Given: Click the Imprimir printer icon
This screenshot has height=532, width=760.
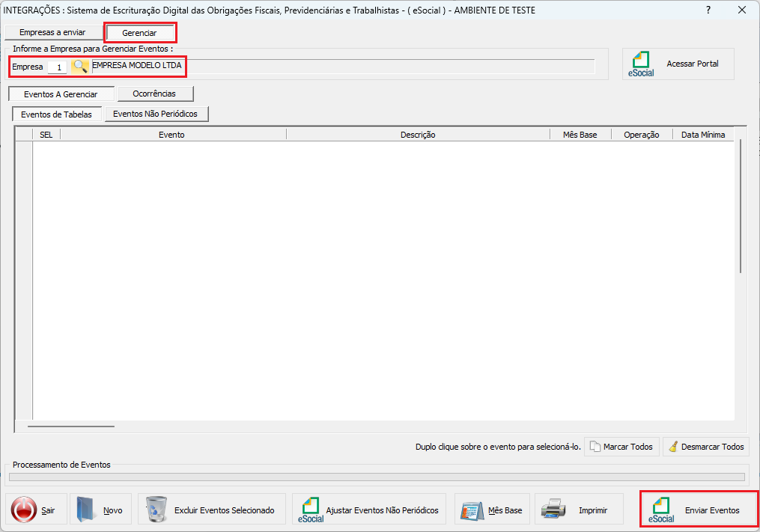Looking at the screenshot, I should 554,510.
